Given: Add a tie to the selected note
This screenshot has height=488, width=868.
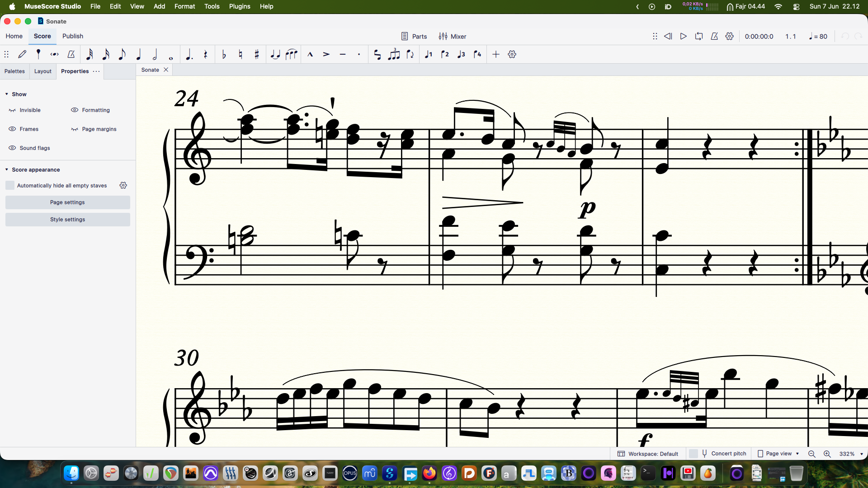Looking at the screenshot, I should [x=275, y=54].
